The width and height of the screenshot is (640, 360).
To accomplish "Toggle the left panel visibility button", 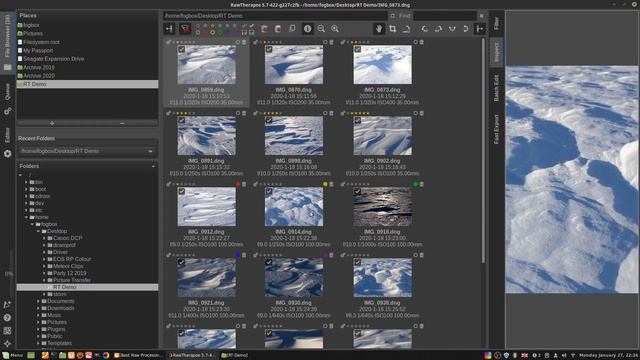I will [169, 29].
